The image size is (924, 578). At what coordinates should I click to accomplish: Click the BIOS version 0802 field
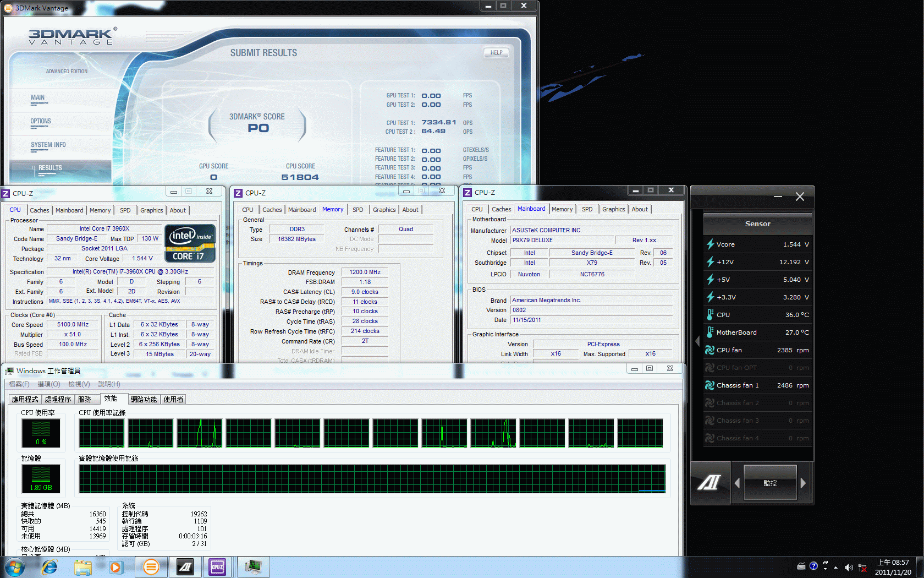pyautogui.click(x=592, y=310)
